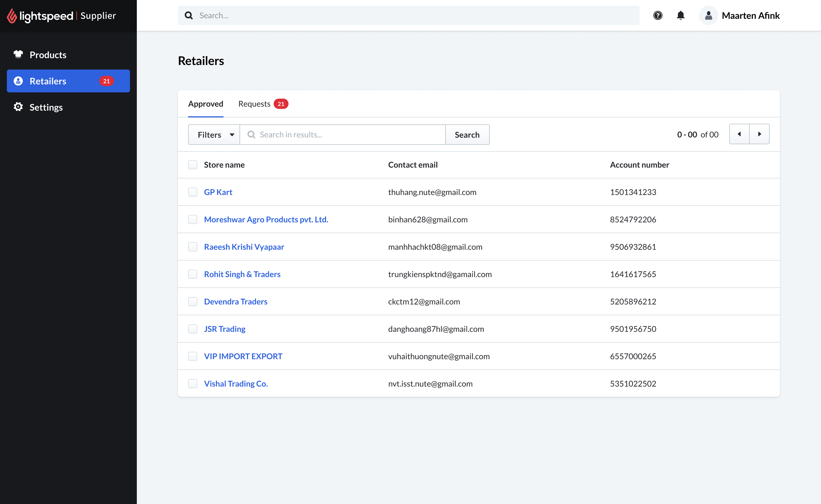Open the GP Kart store link
The width and height of the screenshot is (821, 504).
coord(218,192)
